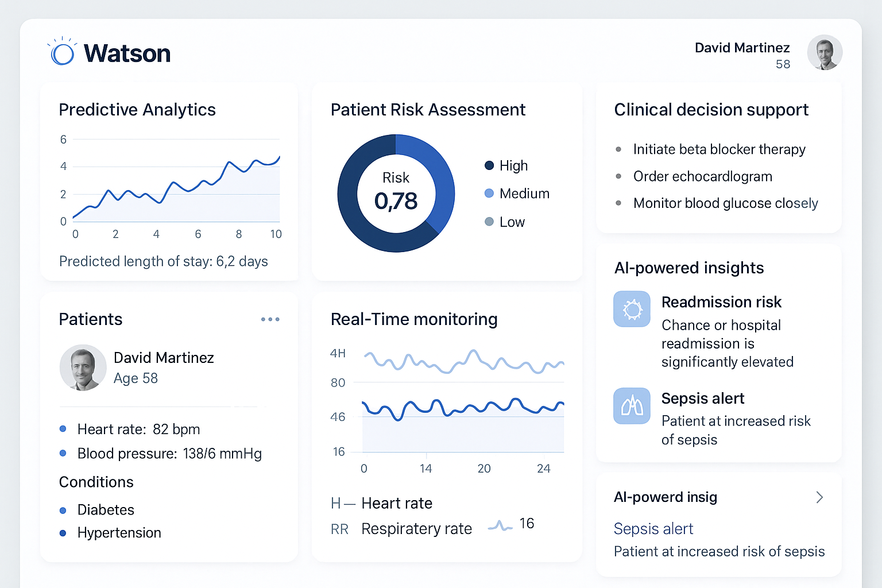
Task: Expand the AI-powered insights card via chevron
Action: click(x=819, y=497)
